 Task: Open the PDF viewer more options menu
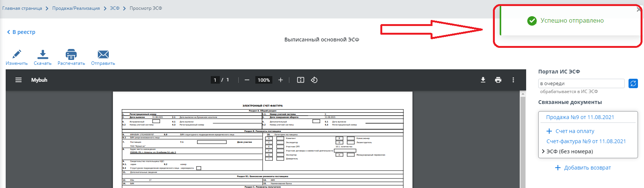coord(513,80)
